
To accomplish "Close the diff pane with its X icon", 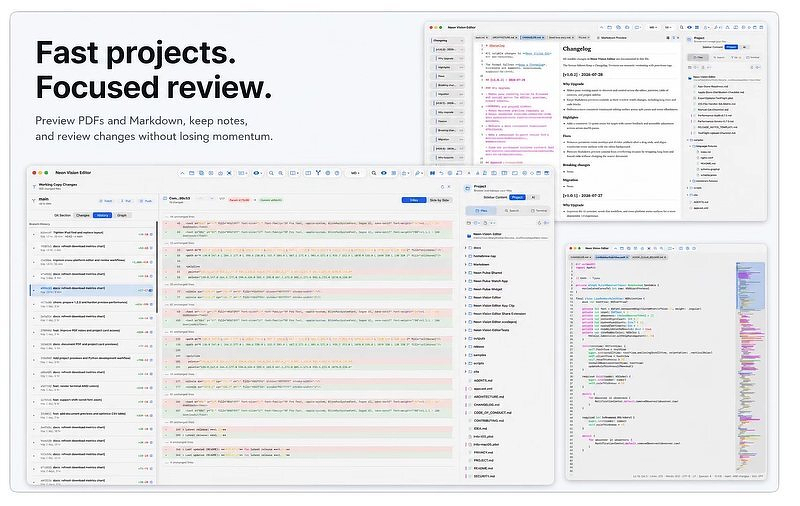I will click(x=449, y=187).
